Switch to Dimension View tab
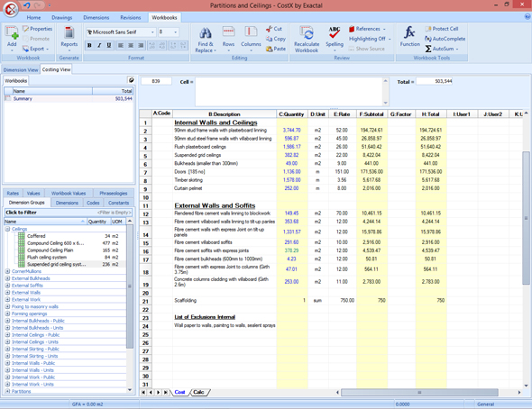The width and height of the screenshot is (532, 409). (x=21, y=69)
